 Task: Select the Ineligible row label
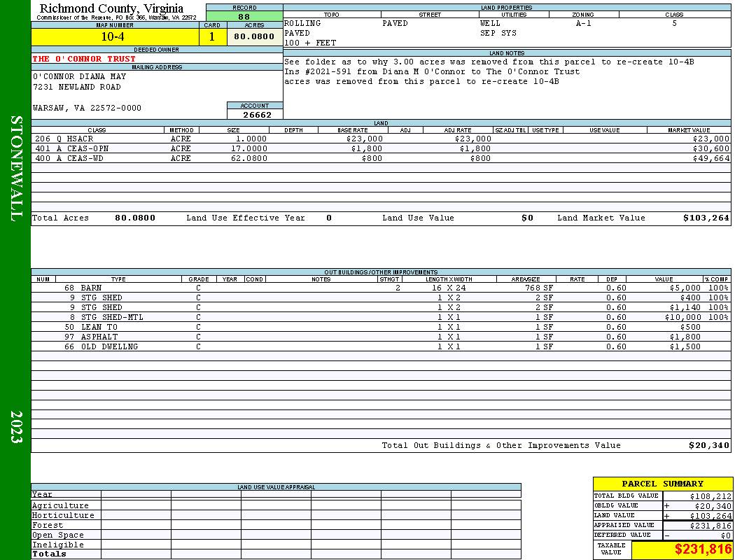[57, 545]
